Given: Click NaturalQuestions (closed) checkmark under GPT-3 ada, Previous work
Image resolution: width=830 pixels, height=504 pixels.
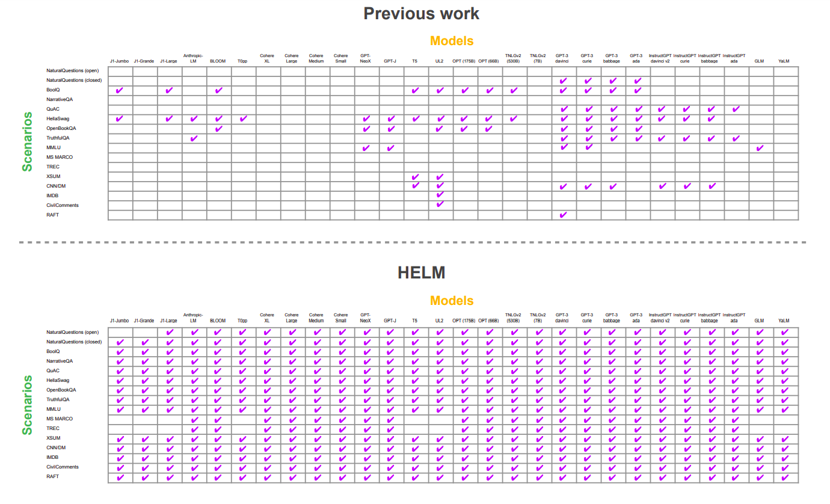Looking at the screenshot, I should (x=638, y=81).
